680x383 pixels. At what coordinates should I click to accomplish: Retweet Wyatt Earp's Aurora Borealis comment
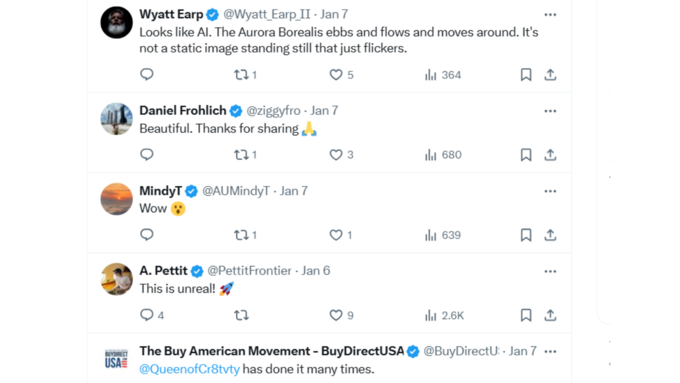tap(245, 75)
